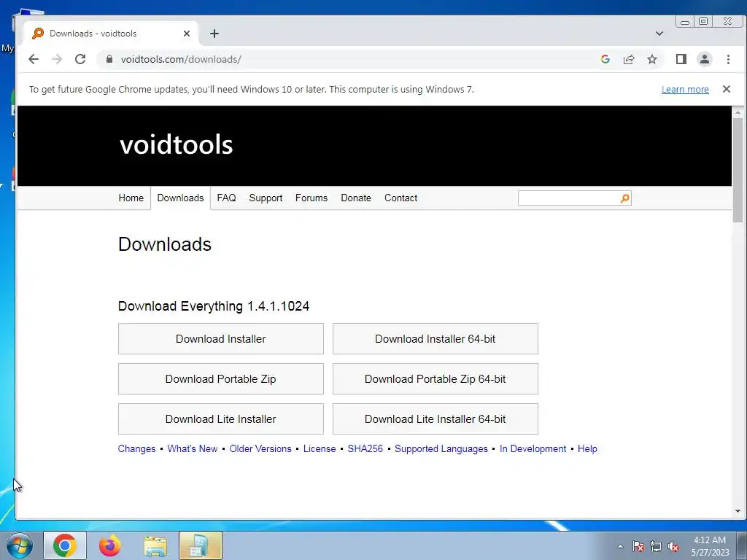Click the site search magnifier icon
The image size is (747, 560).
[625, 198]
